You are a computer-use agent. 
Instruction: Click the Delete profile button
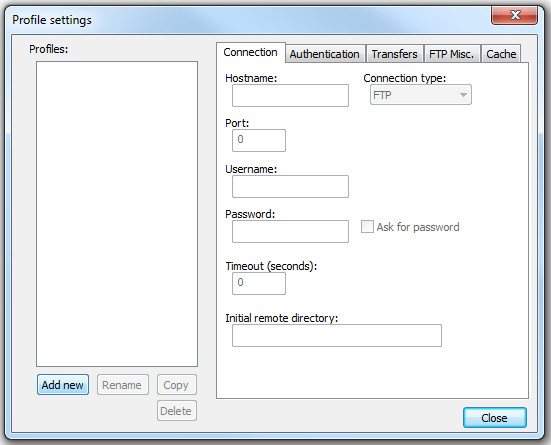177,411
